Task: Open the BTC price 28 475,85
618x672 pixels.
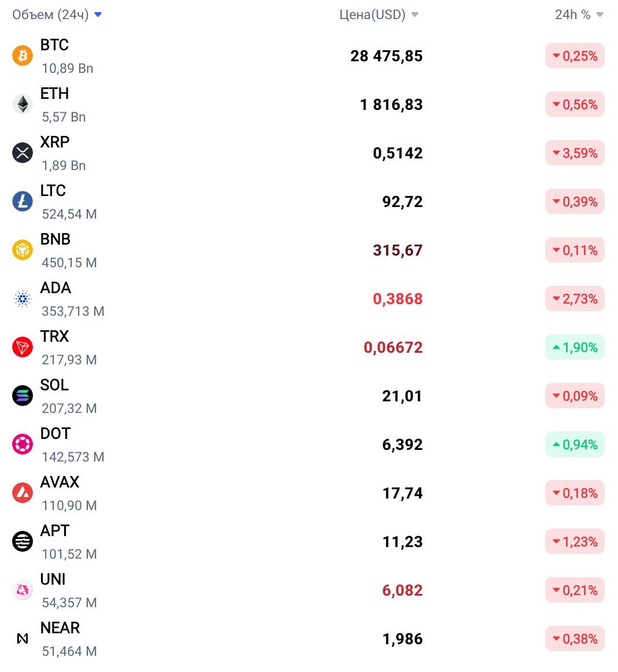Action: click(386, 56)
